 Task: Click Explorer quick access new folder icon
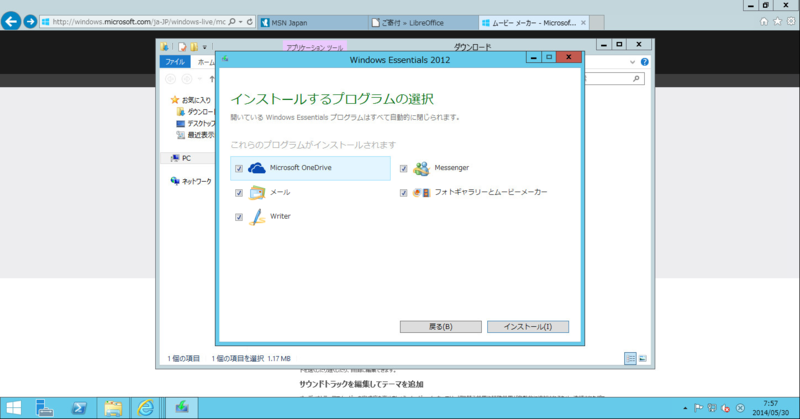[x=194, y=47]
